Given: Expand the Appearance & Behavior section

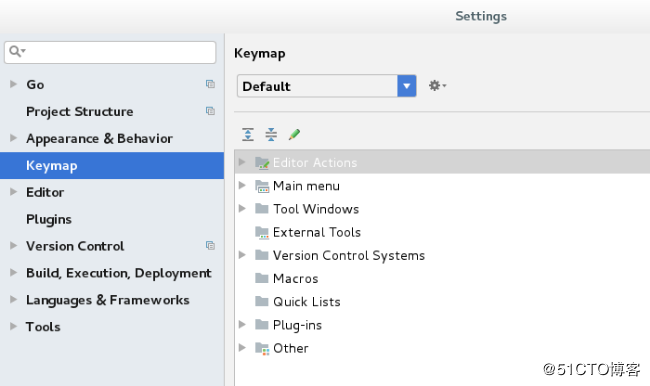Looking at the screenshot, I should pos(14,138).
